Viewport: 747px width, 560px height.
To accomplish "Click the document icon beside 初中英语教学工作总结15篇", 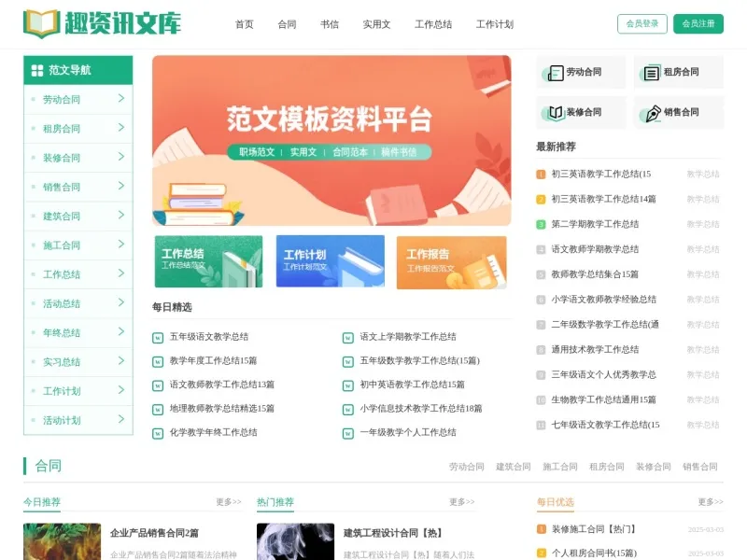I will pyautogui.click(x=348, y=385).
